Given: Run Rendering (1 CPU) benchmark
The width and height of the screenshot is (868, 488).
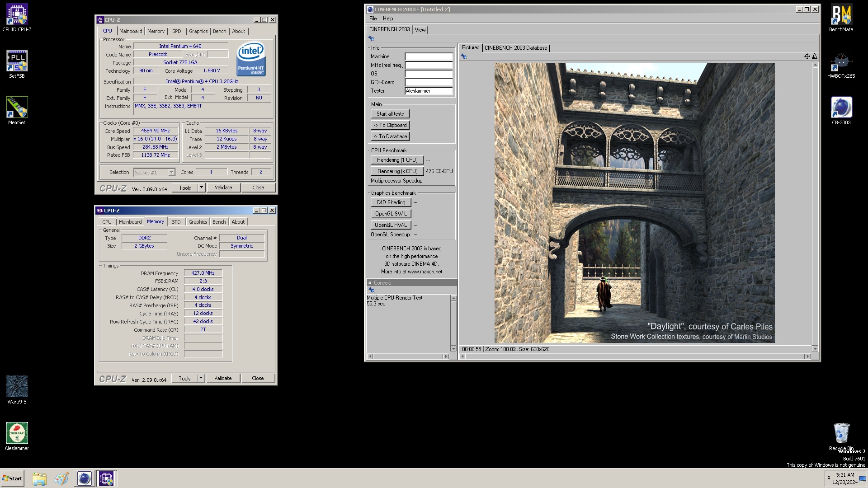Looking at the screenshot, I should pyautogui.click(x=397, y=160).
